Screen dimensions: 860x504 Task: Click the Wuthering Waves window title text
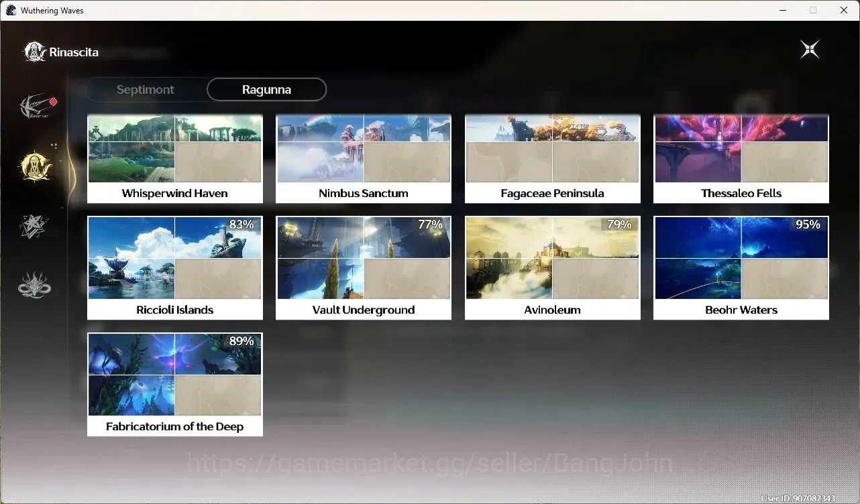pos(52,11)
